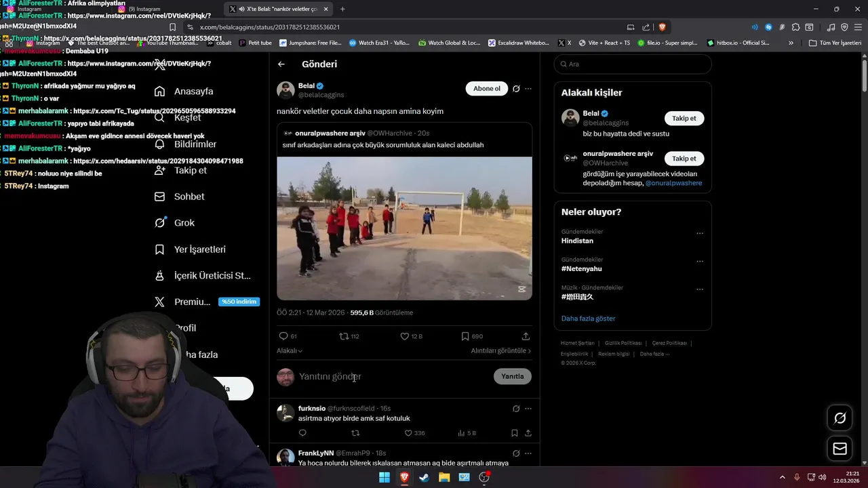Click the Premium X logo in sidebar
Image resolution: width=868 pixels, height=488 pixels.
[x=159, y=302]
